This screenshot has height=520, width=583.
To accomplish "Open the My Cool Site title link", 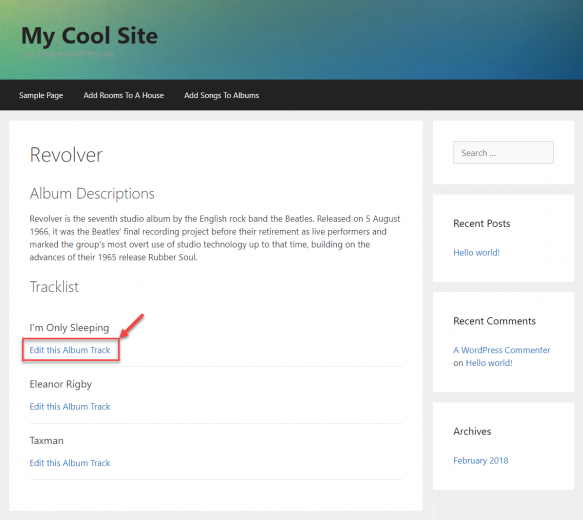I will coord(90,36).
